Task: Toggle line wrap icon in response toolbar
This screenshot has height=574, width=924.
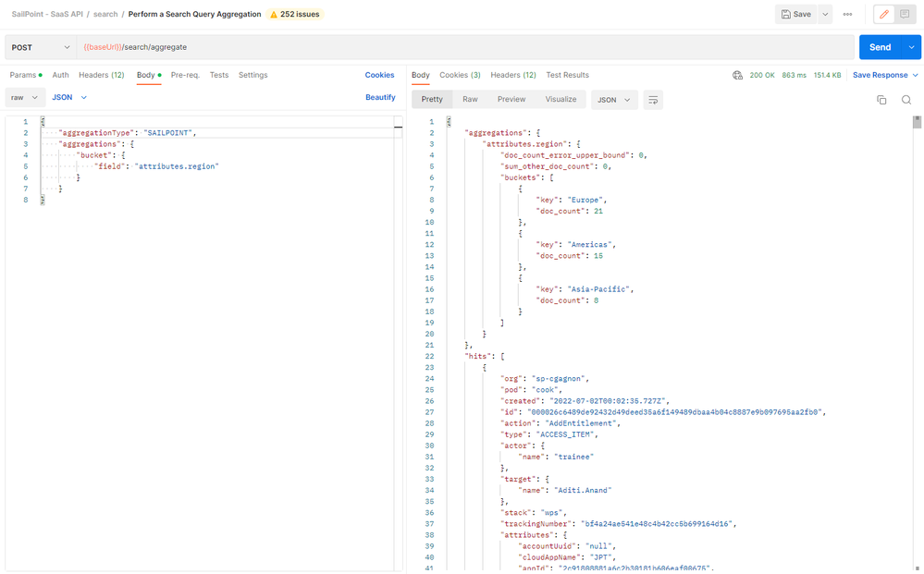Action: pyautogui.click(x=654, y=100)
